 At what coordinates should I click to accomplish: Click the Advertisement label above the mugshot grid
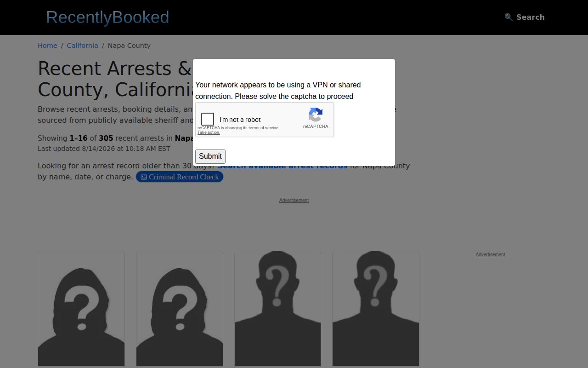coord(294,200)
